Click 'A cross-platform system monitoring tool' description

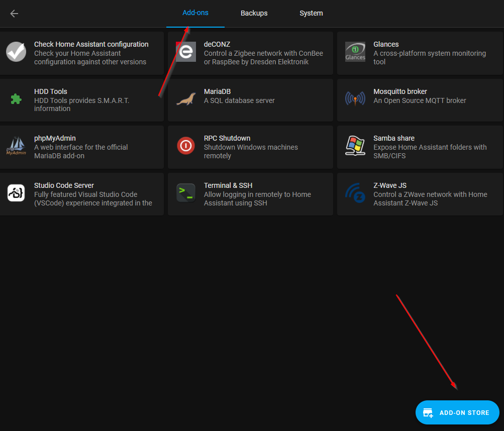point(430,58)
